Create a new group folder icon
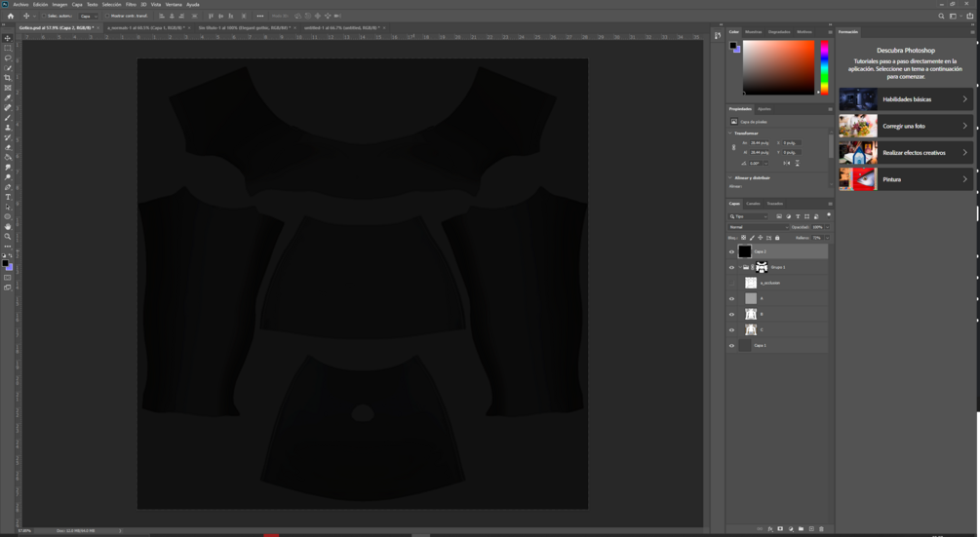 coord(801,529)
